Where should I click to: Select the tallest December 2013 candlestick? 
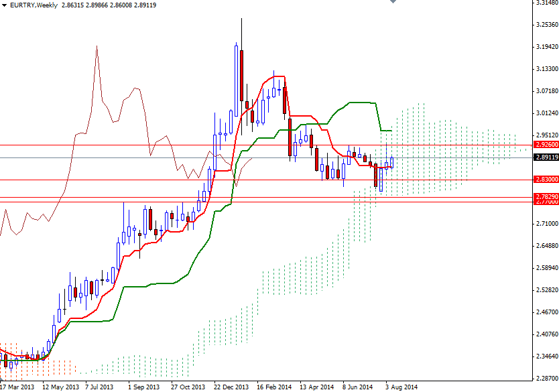tap(241, 74)
